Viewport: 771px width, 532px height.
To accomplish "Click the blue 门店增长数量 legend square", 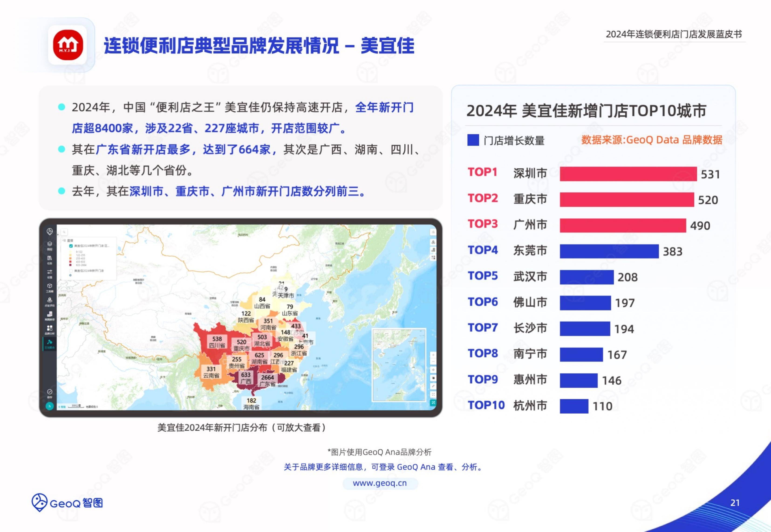I will 473,140.
